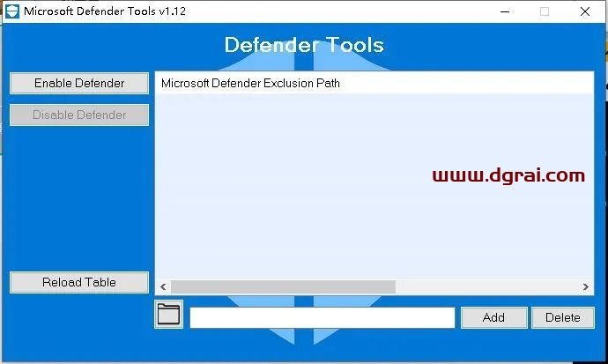Delete the selected exclusion path

[x=563, y=317]
